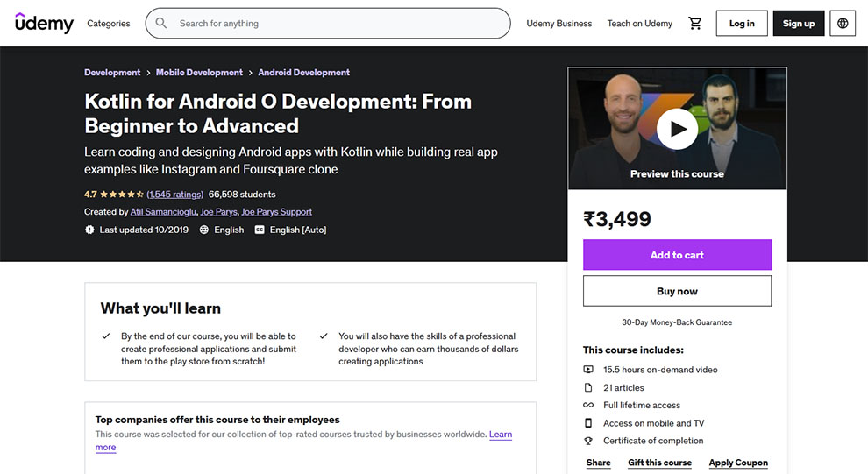Viewport: 868px width, 474px height.
Task: Click the 15.5 hours on-demand video text
Action: [x=660, y=370]
